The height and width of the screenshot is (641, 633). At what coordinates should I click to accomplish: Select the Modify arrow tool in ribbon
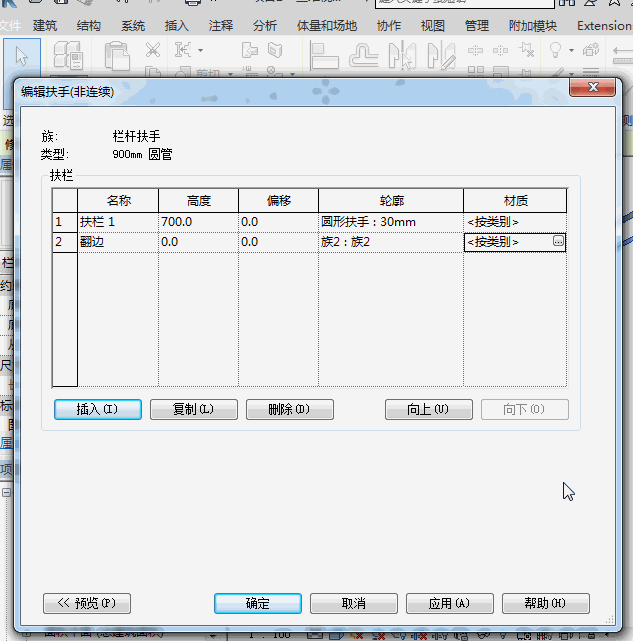[20, 56]
